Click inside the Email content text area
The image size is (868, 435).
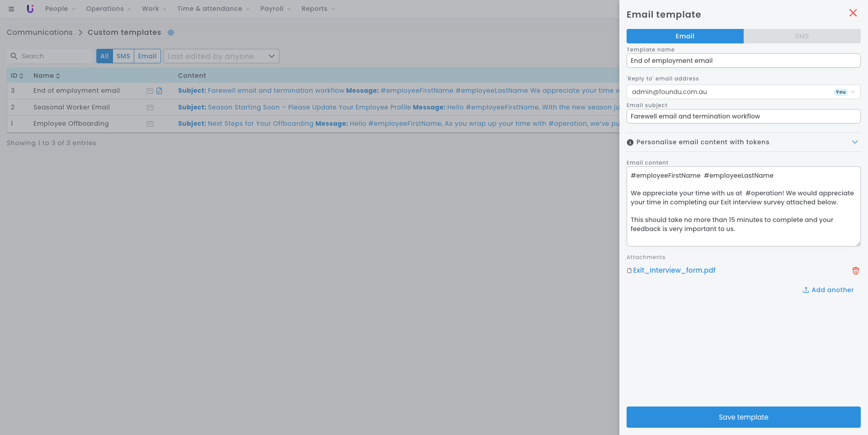743,207
